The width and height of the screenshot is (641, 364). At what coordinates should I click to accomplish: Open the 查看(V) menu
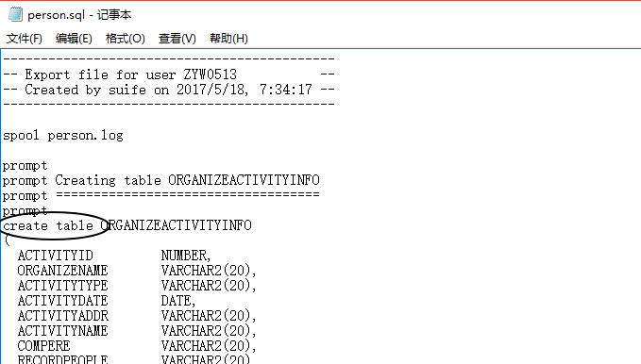click(177, 39)
